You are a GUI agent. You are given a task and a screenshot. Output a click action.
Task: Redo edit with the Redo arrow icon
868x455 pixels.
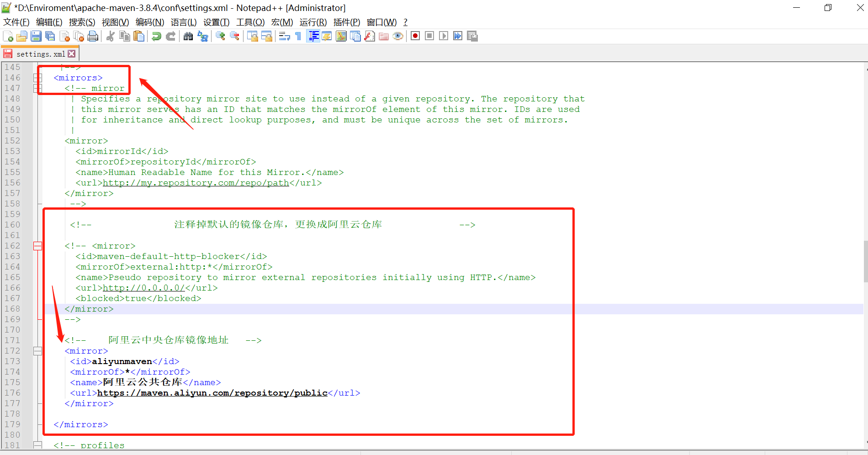tap(170, 36)
